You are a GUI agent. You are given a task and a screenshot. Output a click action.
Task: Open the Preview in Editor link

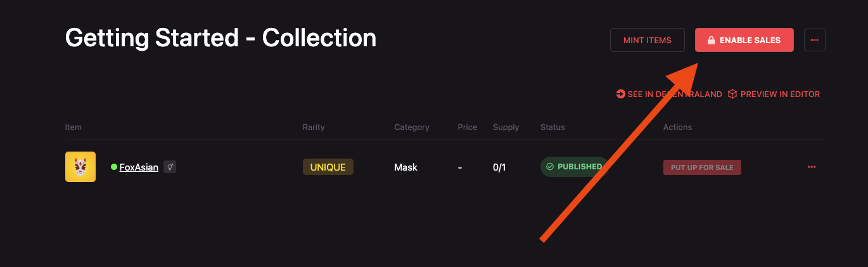pyautogui.click(x=780, y=94)
